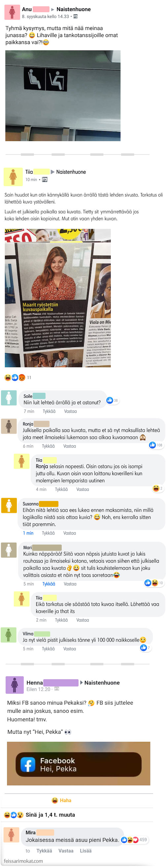The image size is (167, 868).
Task: Click Soile's teal comment avatar
Action: pyautogui.click(x=9, y=398)
